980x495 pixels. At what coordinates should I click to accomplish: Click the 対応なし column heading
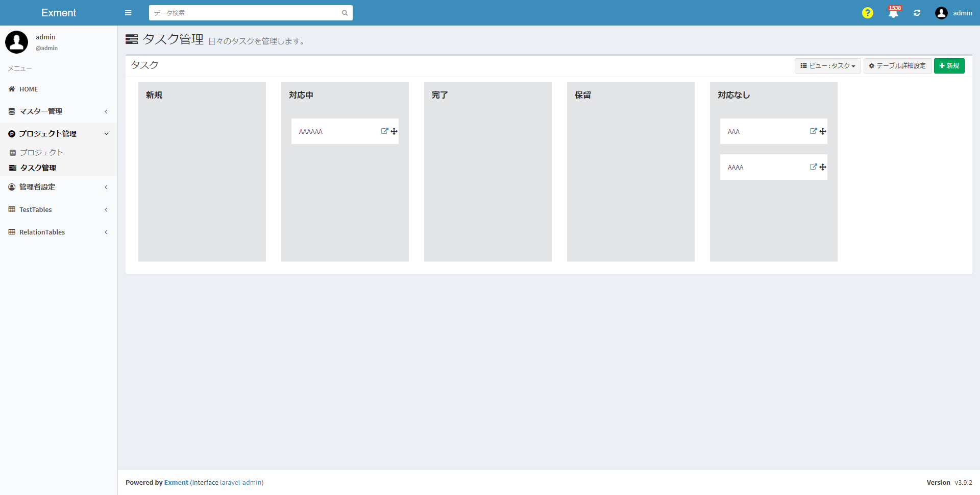pyautogui.click(x=733, y=95)
